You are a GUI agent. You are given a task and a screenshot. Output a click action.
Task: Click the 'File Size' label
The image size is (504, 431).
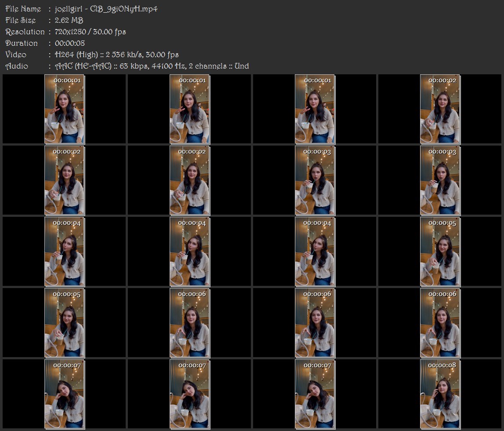click(x=21, y=20)
